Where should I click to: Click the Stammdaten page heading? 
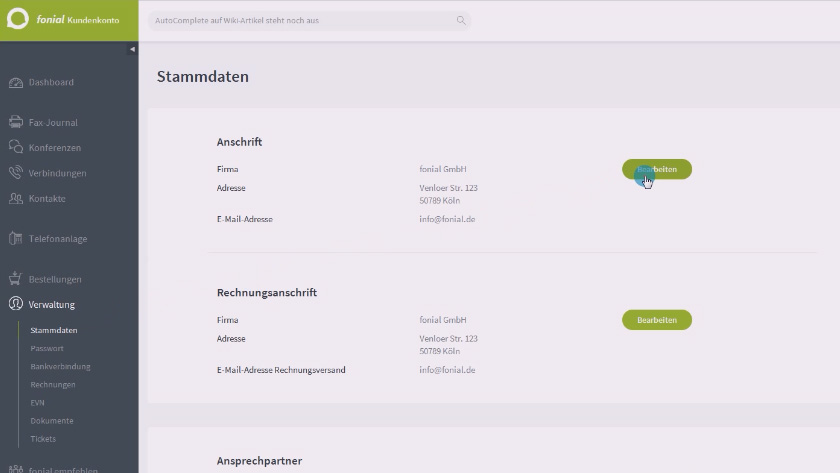pos(202,77)
